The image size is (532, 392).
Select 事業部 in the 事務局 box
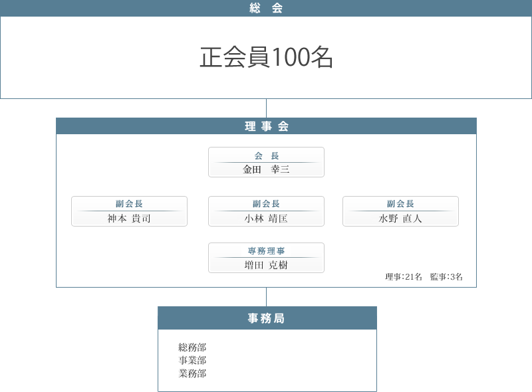tap(192, 360)
